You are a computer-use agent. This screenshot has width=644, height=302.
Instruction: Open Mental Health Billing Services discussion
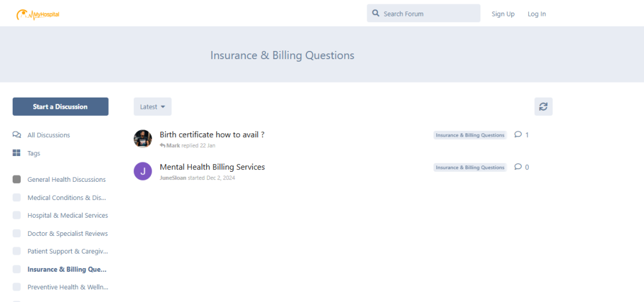pyautogui.click(x=213, y=167)
